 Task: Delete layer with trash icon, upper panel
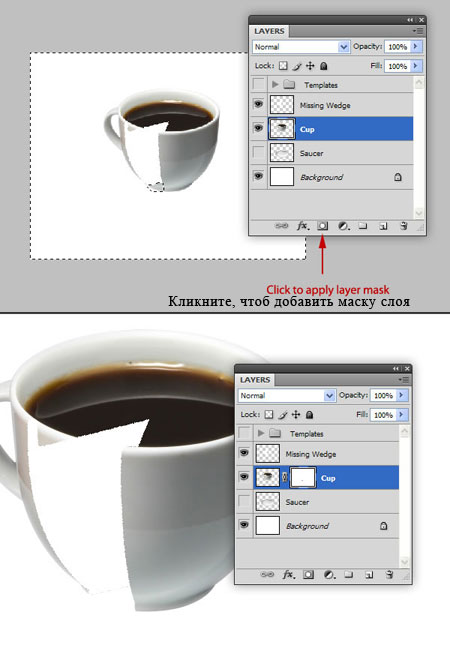[x=404, y=226]
